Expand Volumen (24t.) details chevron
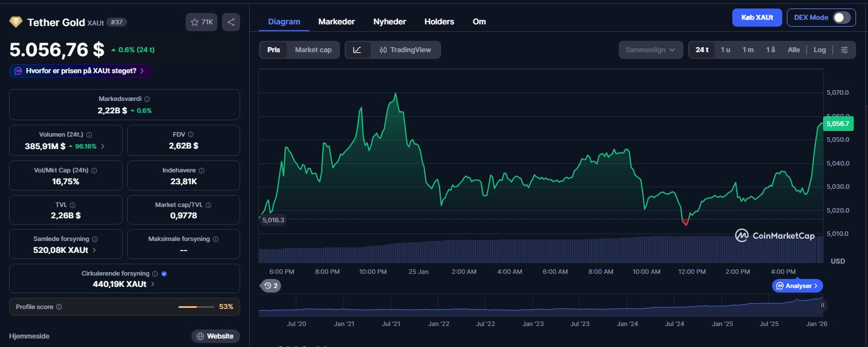Viewport: 868px width, 347px height. (103, 146)
